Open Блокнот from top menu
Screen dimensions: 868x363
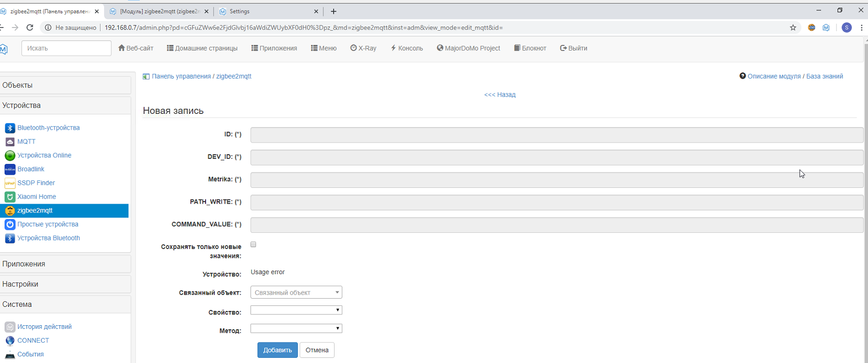[x=530, y=48]
